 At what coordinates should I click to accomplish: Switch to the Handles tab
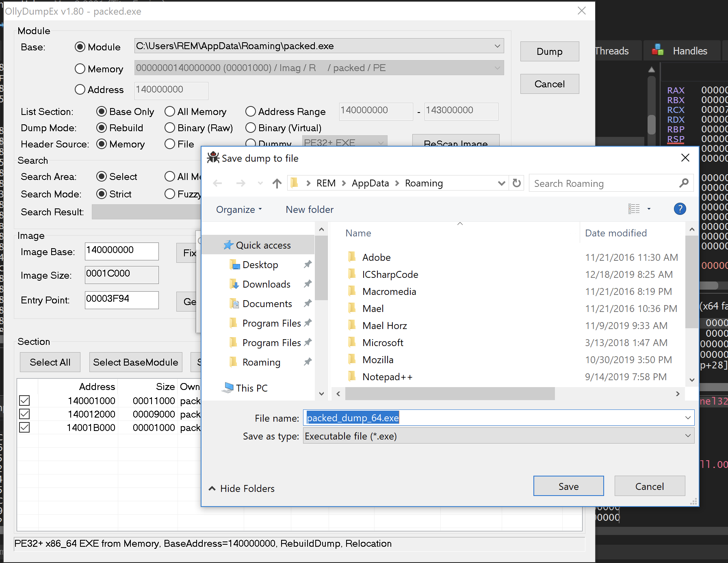[682, 51]
